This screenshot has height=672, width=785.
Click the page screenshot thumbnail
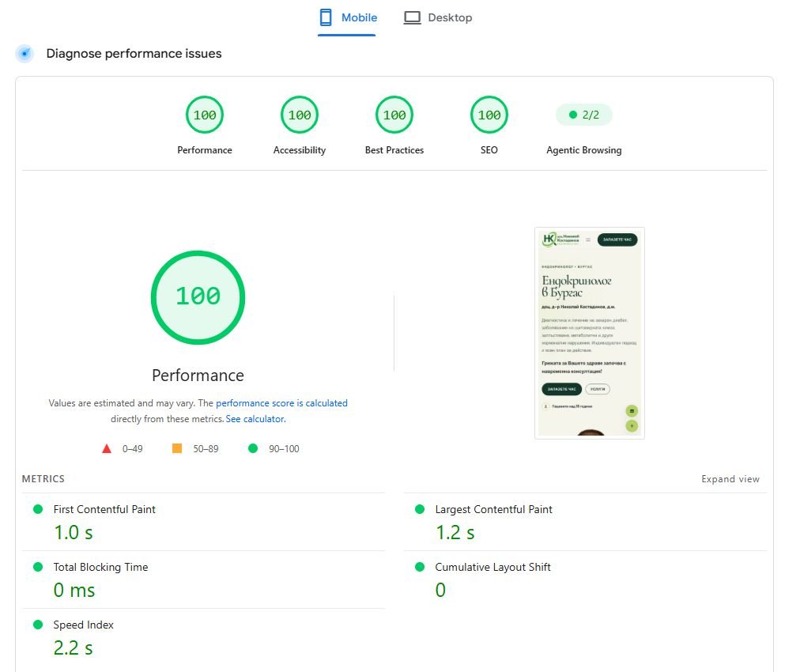coord(589,333)
